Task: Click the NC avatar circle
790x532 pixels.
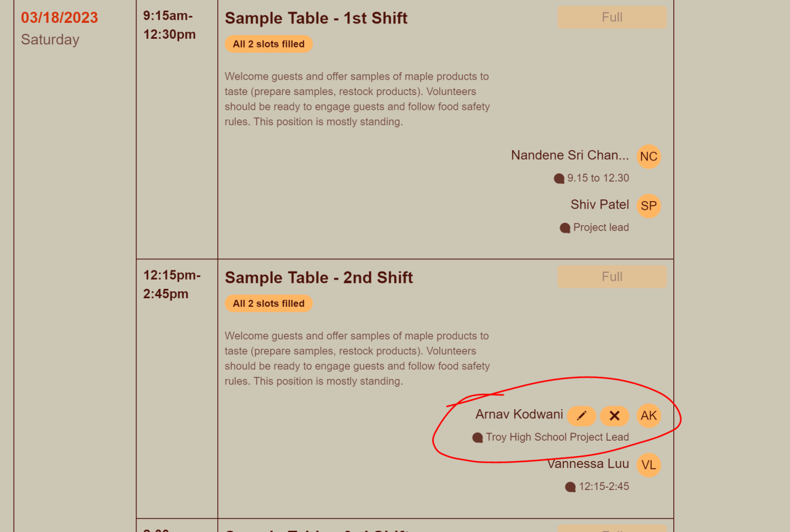Action: tap(649, 157)
